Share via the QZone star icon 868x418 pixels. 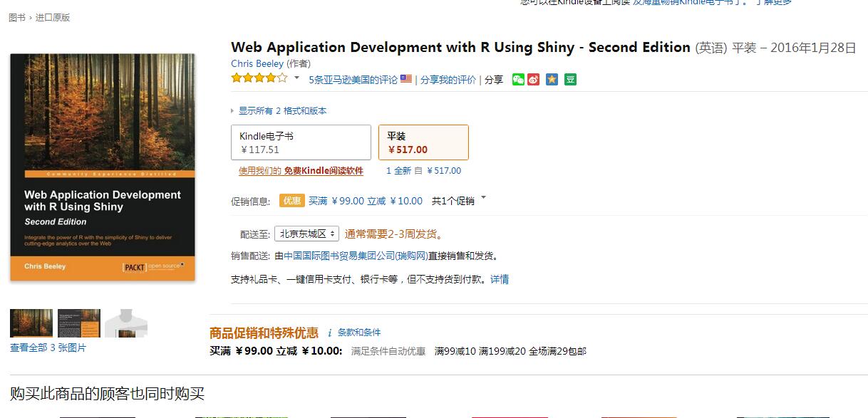coord(552,80)
